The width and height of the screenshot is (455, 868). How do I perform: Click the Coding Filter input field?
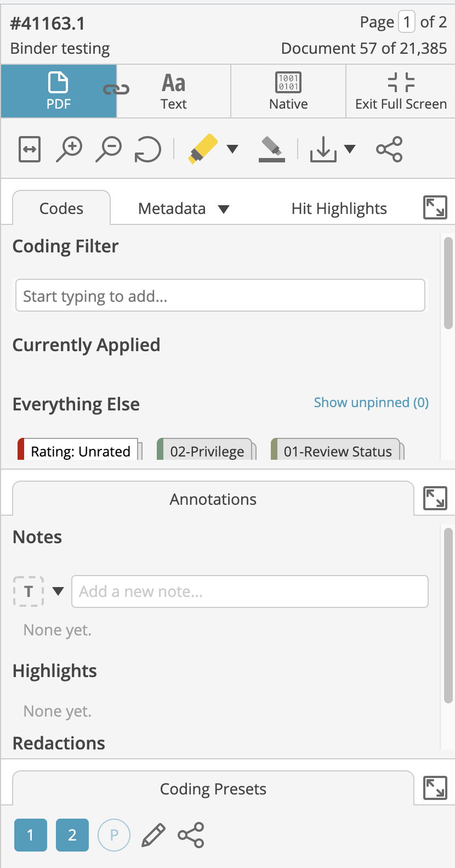pos(220,296)
